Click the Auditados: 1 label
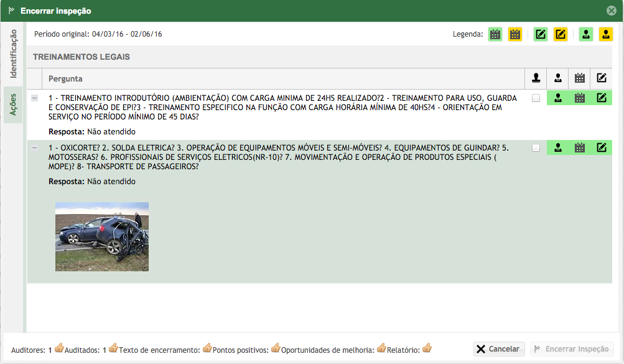This screenshot has width=624, height=364. click(x=85, y=350)
